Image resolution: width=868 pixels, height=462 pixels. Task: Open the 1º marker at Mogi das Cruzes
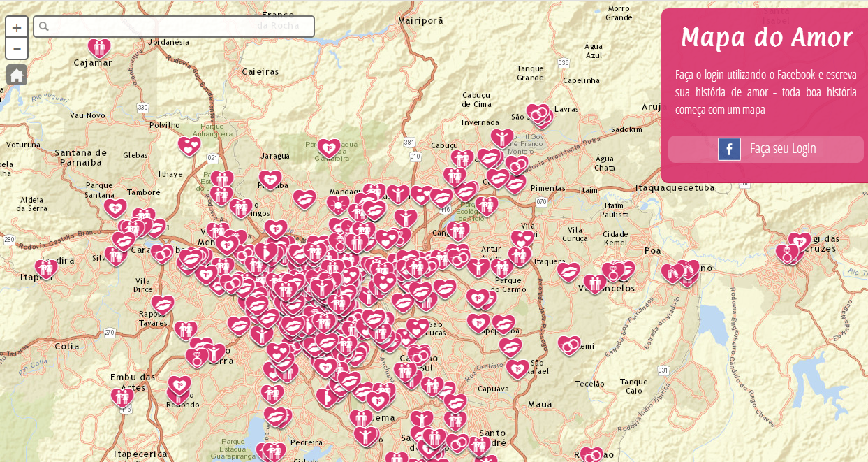[x=800, y=243]
